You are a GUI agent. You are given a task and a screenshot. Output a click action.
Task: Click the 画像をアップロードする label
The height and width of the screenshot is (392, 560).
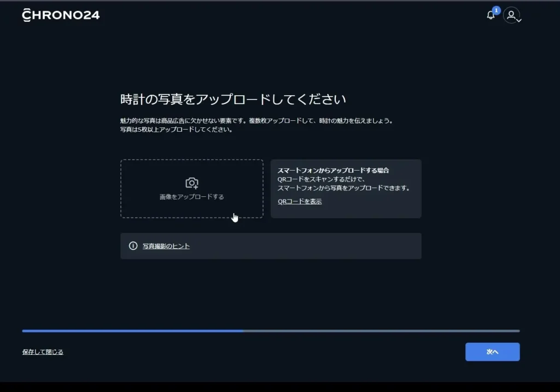coord(192,197)
